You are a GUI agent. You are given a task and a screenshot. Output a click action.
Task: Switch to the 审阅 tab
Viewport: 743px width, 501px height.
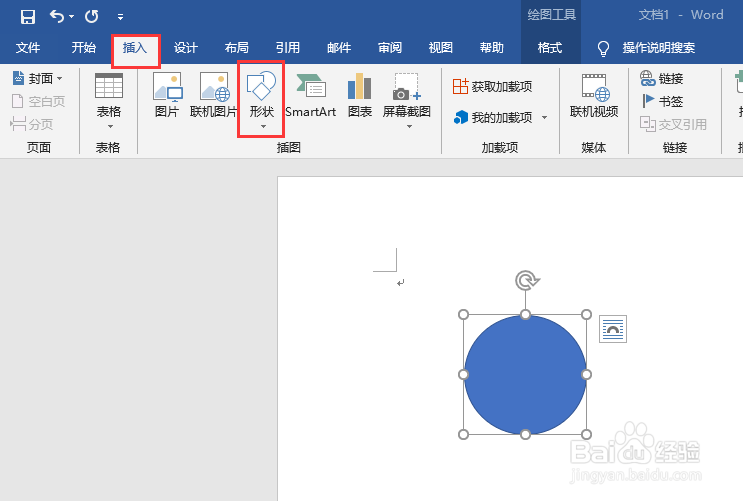(x=390, y=47)
